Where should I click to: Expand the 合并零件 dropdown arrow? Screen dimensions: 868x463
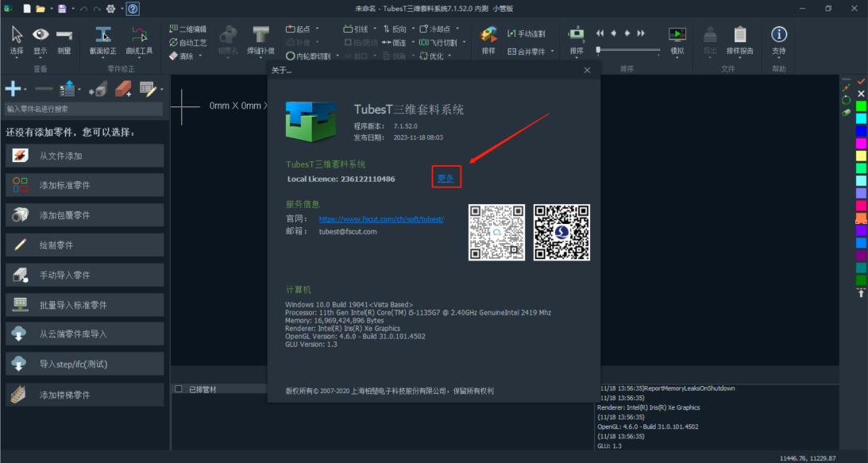click(551, 52)
